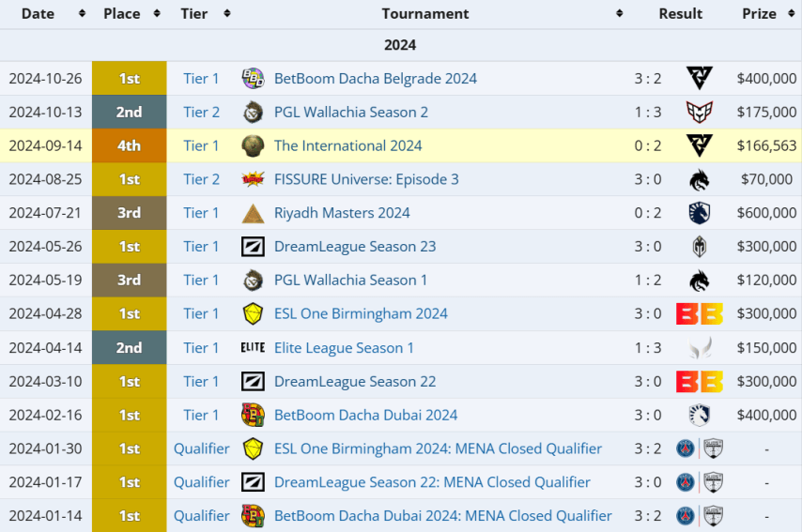Click opponent team logo in DreamLeague Season 23 row
The height and width of the screenshot is (532, 802).
coord(699,247)
